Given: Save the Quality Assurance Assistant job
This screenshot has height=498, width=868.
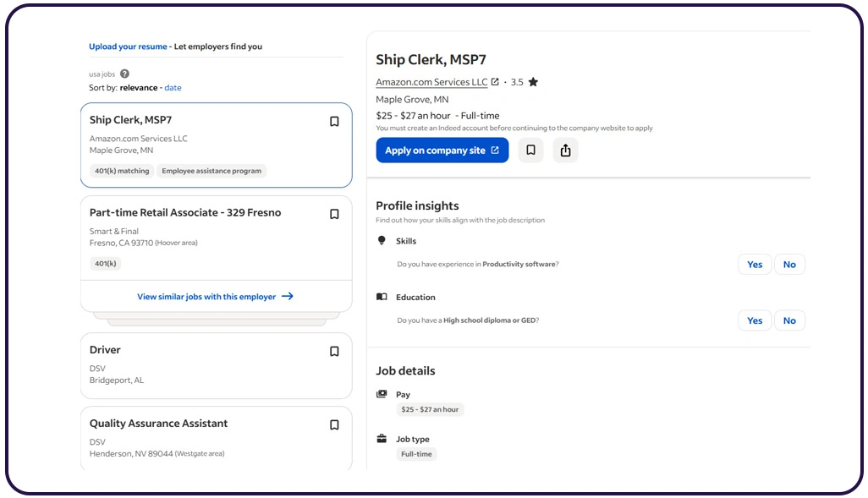Looking at the screenshot, I should (334, 425).
